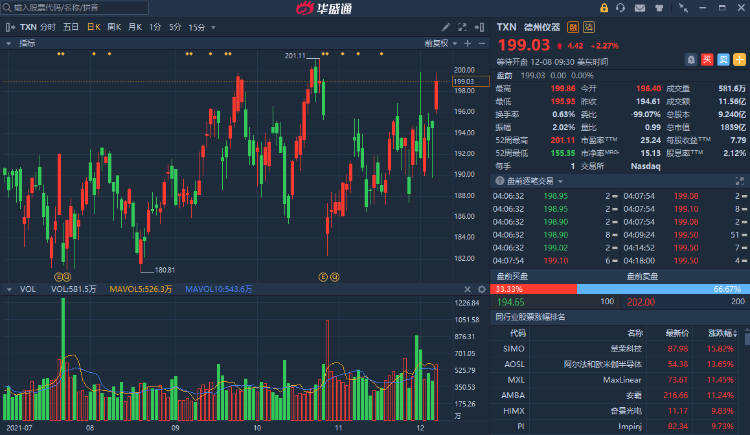Expand the 指标 indicators arrow
Screen dimensions: 750x435
click(8, 44)
